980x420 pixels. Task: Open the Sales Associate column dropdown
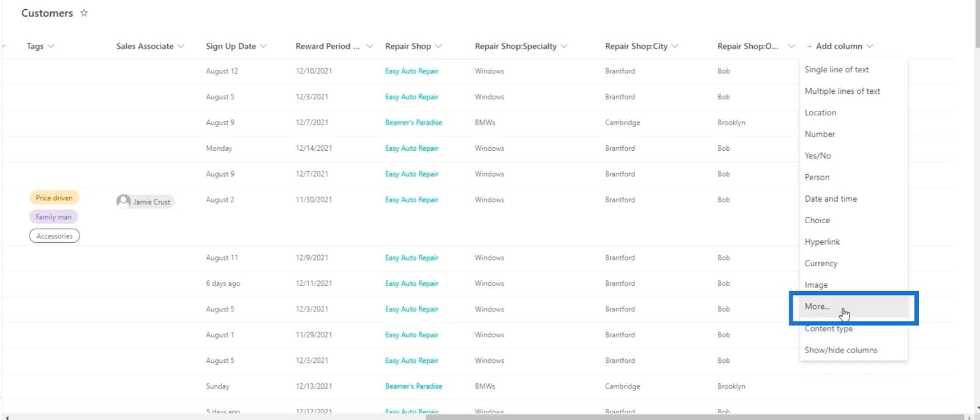pyautogui.click(x=181, y=46)
